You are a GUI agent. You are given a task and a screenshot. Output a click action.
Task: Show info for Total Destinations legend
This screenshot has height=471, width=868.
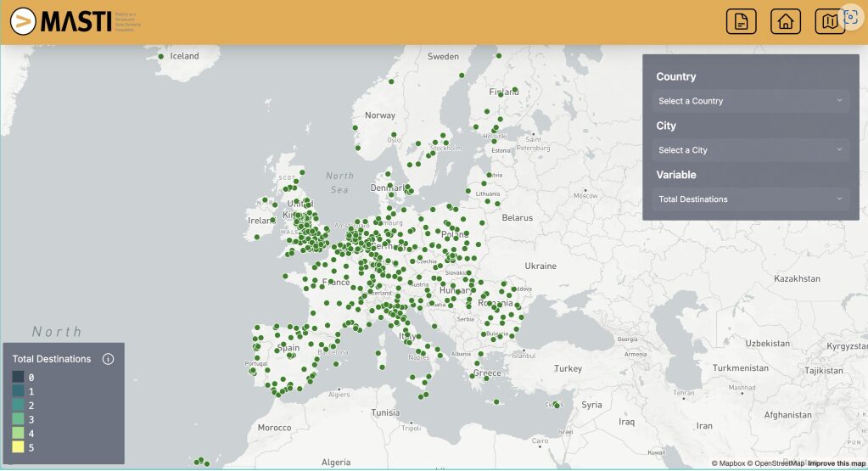coord(108,359)
